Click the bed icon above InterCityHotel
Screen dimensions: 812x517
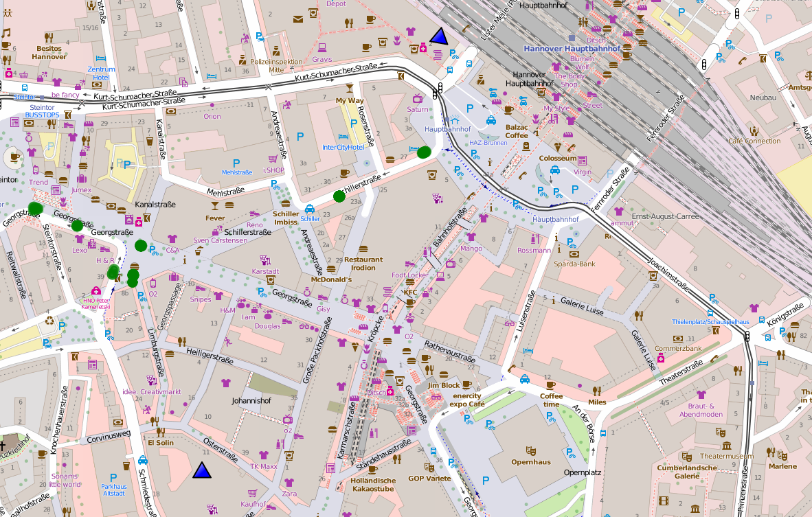(x=343, y=137)
